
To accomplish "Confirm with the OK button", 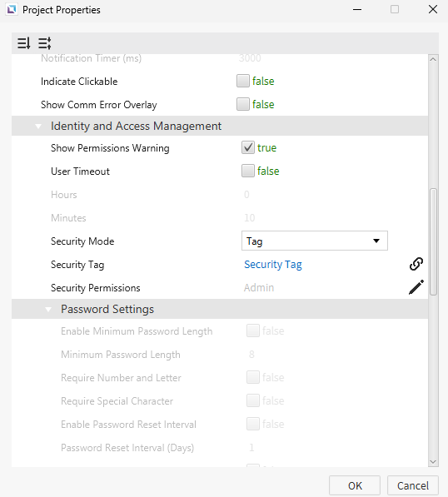I will [355, 485].
